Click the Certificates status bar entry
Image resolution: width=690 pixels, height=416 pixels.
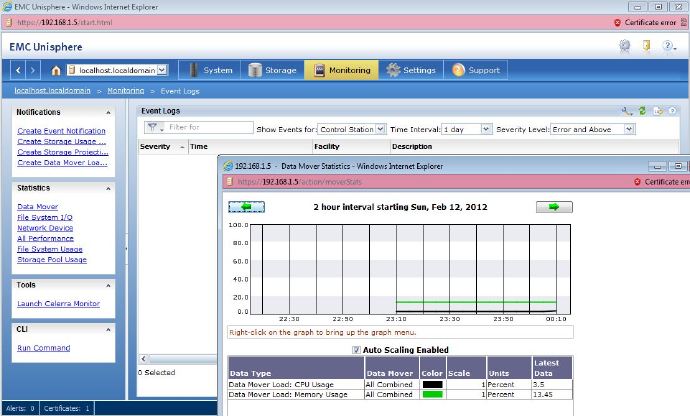click(x=66, y=408)
